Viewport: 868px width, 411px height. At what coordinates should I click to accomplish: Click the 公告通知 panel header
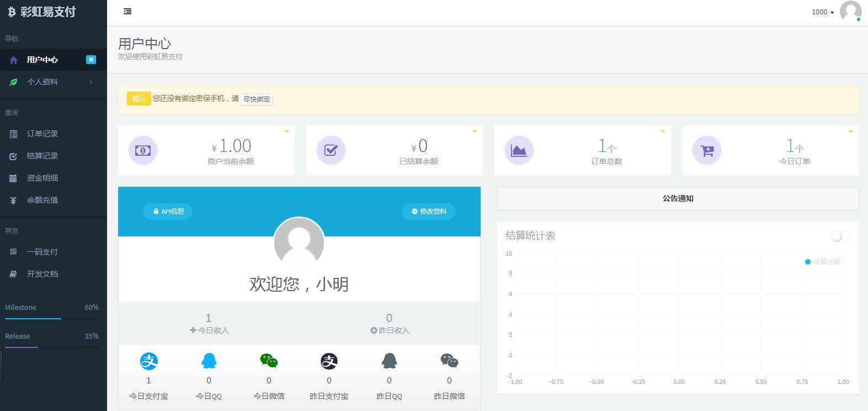pos(678,198)
